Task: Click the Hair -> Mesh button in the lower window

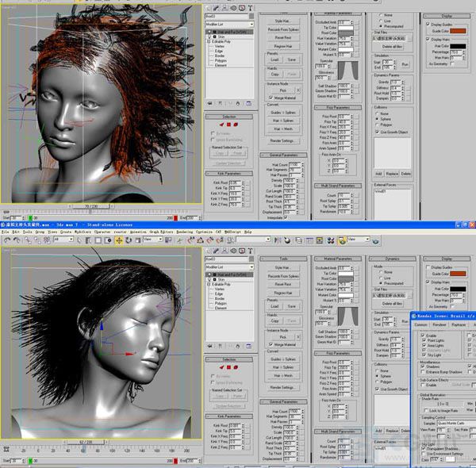Action: point(283,376)
